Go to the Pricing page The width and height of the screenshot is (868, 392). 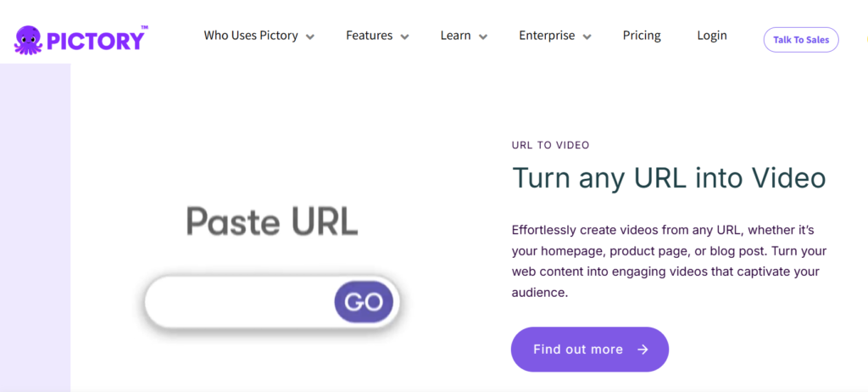coord(642,36)
